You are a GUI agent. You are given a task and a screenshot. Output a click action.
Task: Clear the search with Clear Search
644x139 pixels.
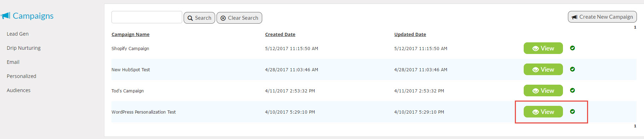239,18
